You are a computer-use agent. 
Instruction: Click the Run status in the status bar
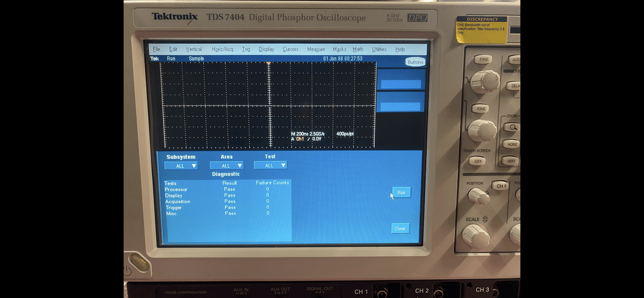point(171,59)
